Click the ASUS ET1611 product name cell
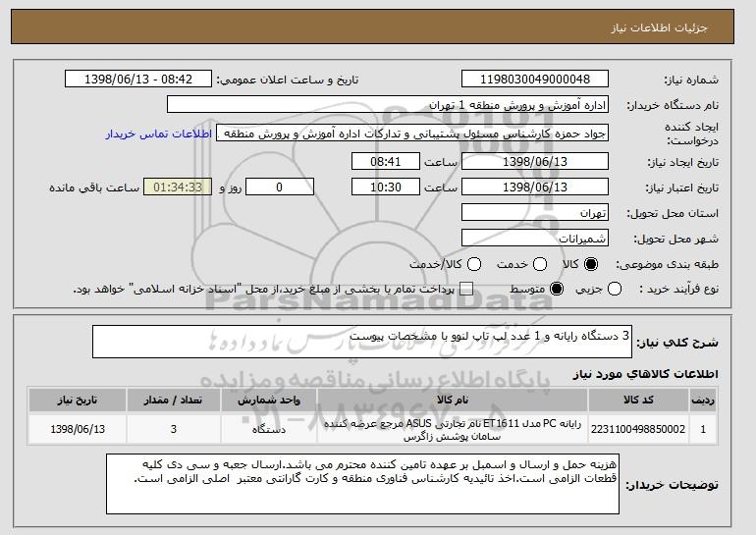Viewport: 756px width, 535px height. pos(453,430)
